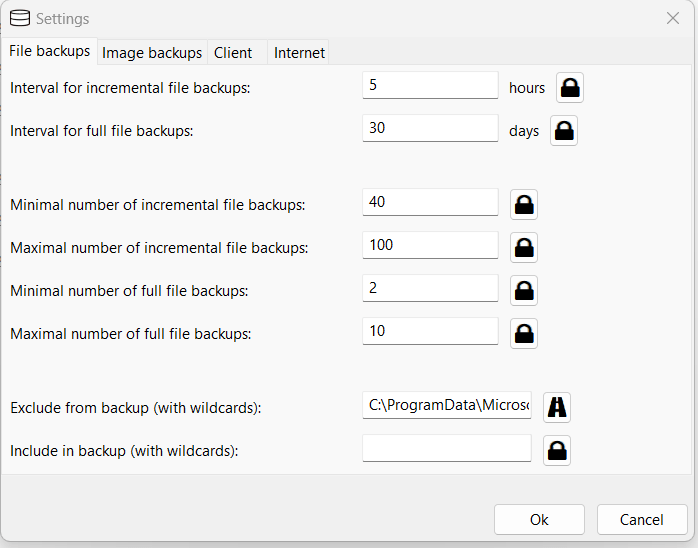Focus the minimal incremental backups field showing 40
This screenshot has height=548, width=698.
coord(430,202)
